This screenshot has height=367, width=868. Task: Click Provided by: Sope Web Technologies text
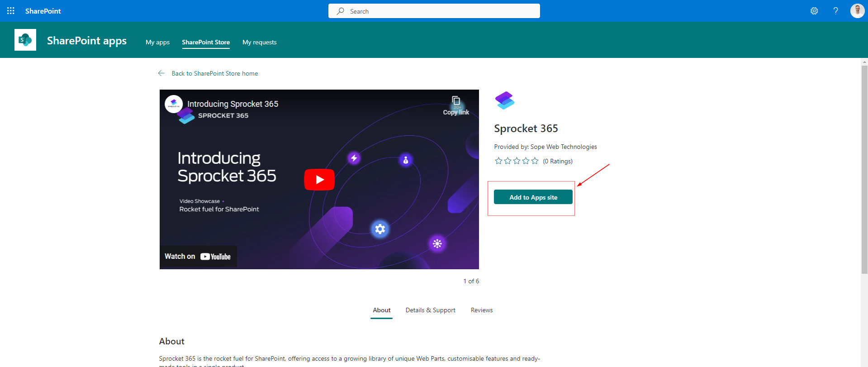545,147
